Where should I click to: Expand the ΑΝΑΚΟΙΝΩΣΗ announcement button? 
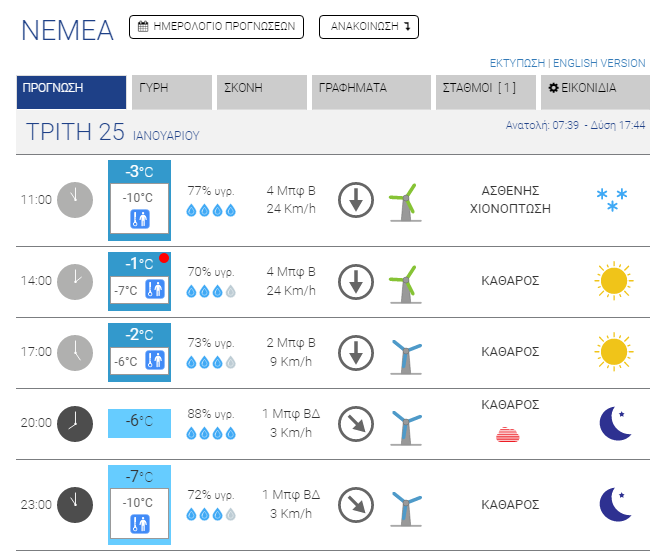(368, 27)
